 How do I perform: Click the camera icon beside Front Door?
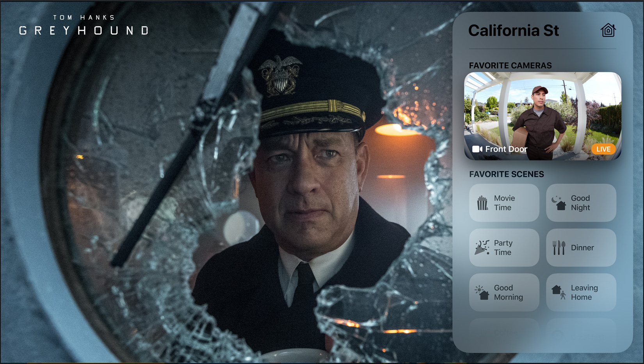[477, 149]
